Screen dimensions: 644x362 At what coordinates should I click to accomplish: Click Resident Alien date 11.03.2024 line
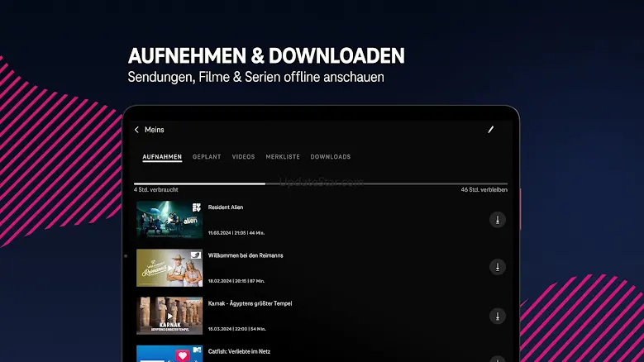tap(236, 233)
